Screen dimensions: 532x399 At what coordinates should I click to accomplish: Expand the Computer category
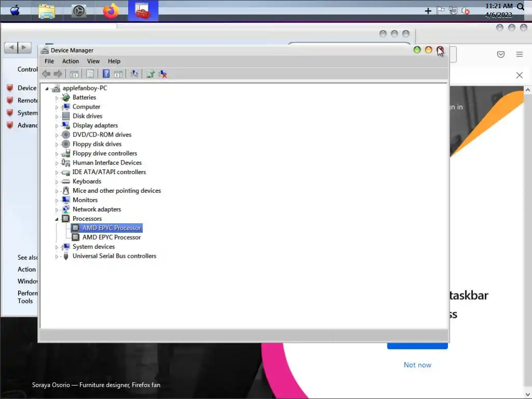tap(57, 107)
